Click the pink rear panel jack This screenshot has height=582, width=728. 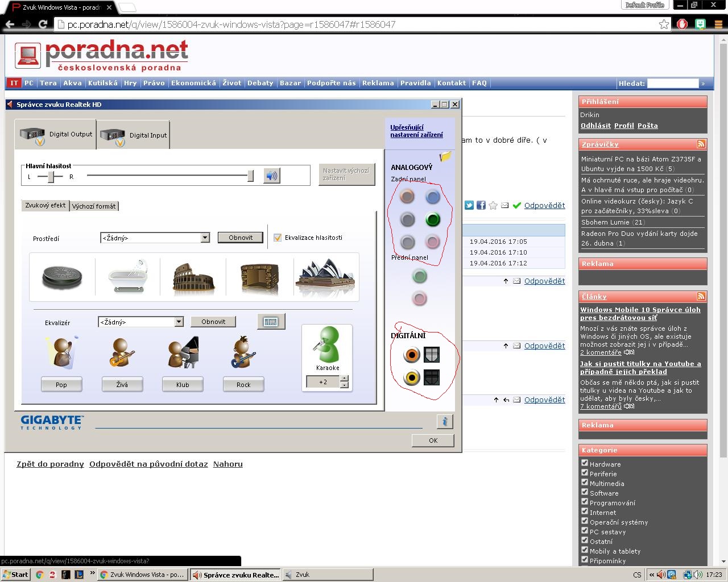tap(433, 242)
